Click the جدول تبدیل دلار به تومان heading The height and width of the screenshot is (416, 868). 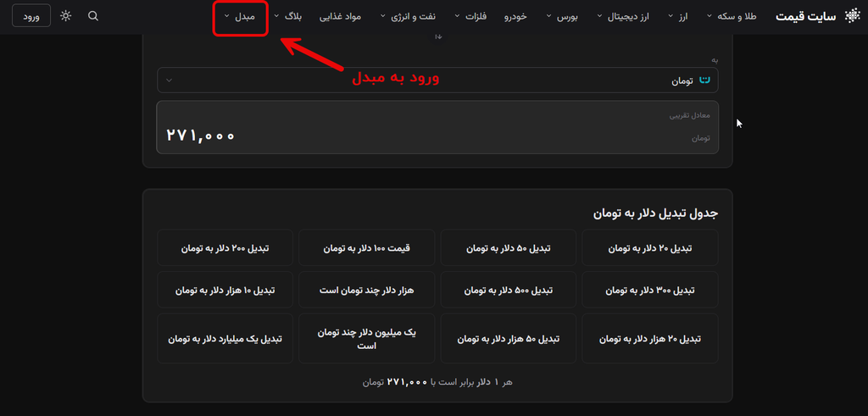click(x=655, y=213)
